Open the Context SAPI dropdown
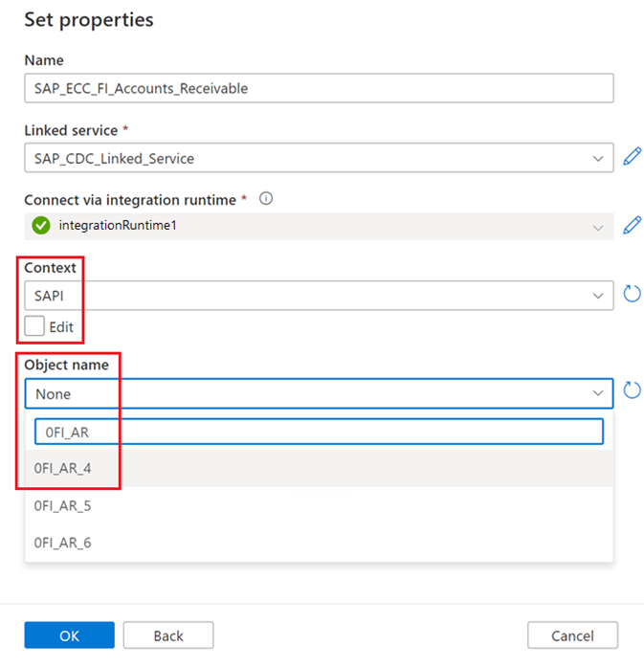 click(598, 296)
